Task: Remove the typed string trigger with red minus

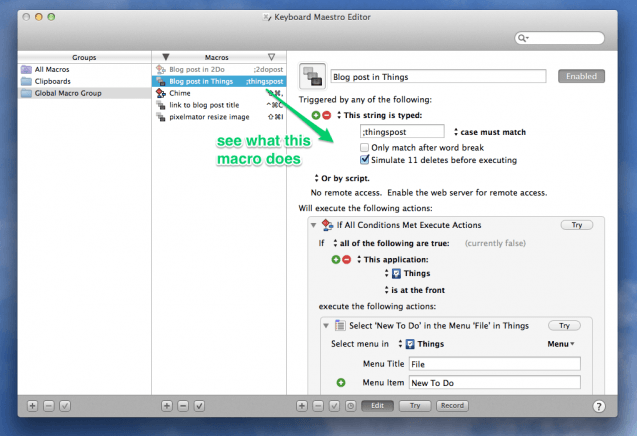Action: 327,115
